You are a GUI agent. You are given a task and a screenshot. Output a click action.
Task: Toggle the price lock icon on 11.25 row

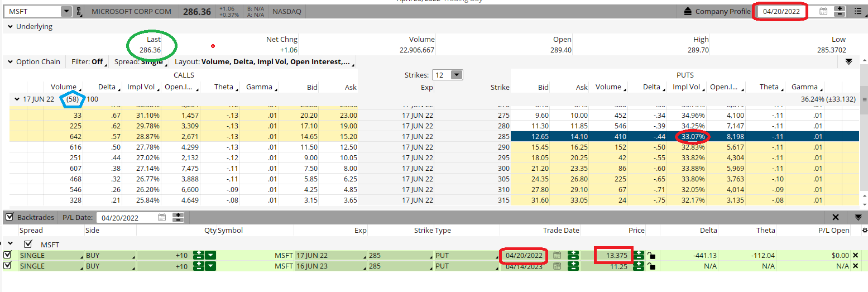coord(651,266)
